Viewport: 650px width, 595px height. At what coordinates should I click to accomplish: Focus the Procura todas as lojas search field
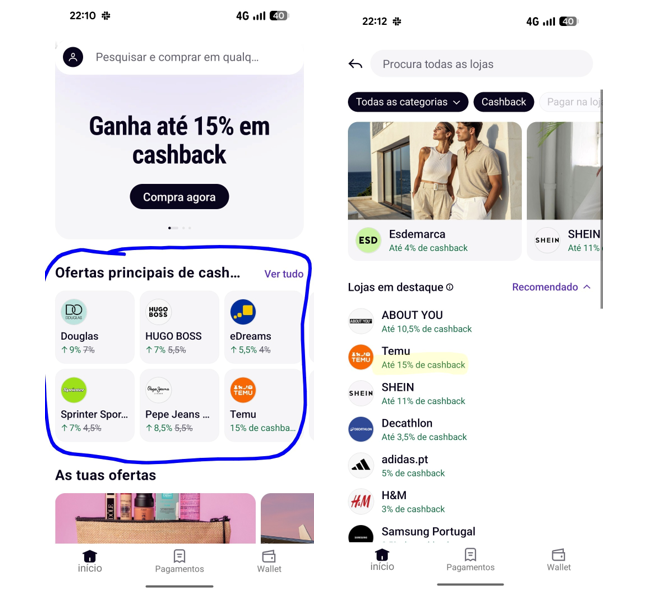pyautogui.click(x=481, y=64)
